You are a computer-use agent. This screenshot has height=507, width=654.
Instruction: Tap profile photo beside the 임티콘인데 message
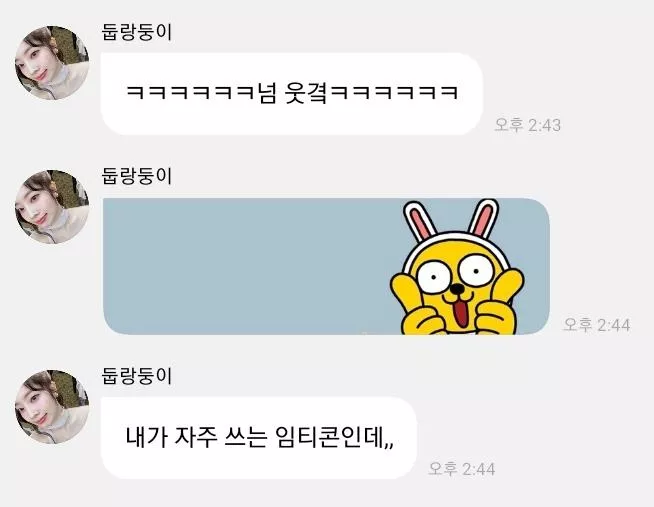pyautogui.click(x=52, y=407)
